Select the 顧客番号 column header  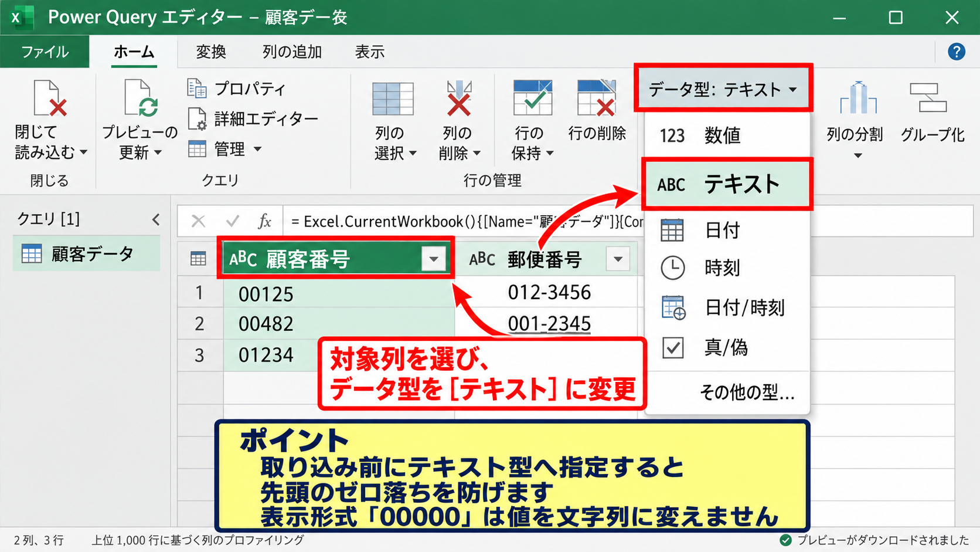[335, 259]
